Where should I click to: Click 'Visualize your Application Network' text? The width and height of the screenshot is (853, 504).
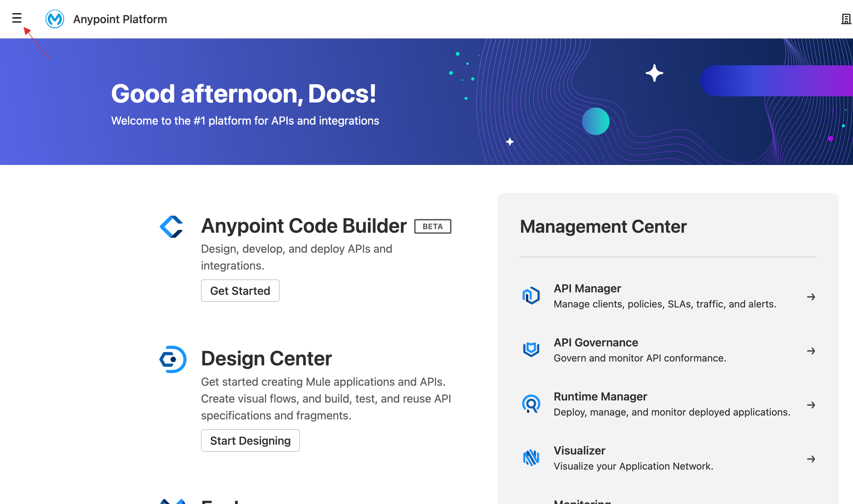633,466
